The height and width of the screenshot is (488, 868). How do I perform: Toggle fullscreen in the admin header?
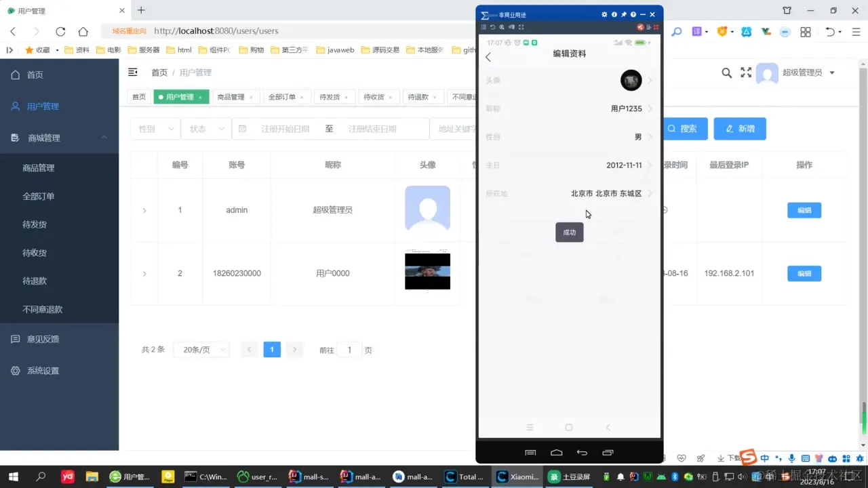(746, 73)
